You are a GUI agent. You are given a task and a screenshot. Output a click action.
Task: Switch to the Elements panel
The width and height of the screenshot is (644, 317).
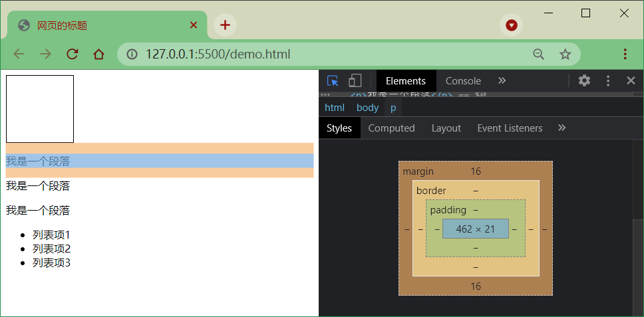pos(406,81)
